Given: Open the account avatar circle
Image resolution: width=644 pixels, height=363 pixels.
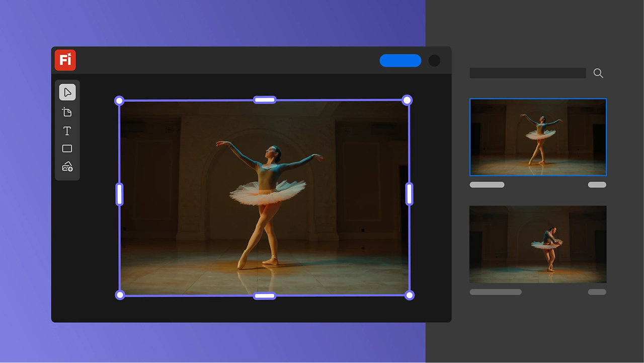Looking at the screenshot, I should 434,60.
